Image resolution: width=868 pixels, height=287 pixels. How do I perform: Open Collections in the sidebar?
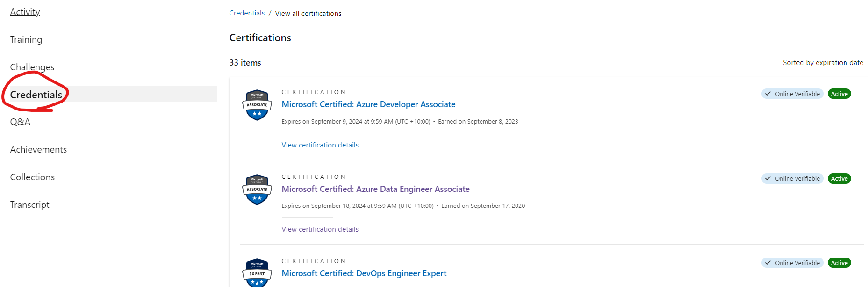point(32,177)
